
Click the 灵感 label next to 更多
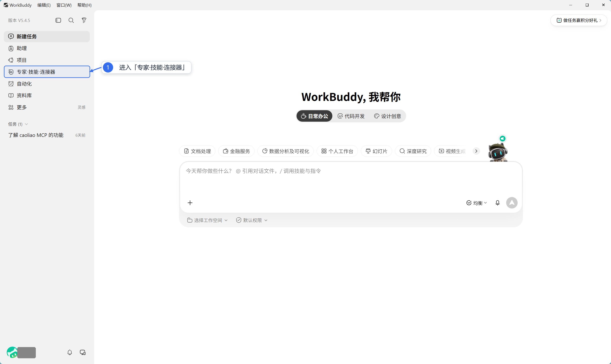tap(81, 107)
